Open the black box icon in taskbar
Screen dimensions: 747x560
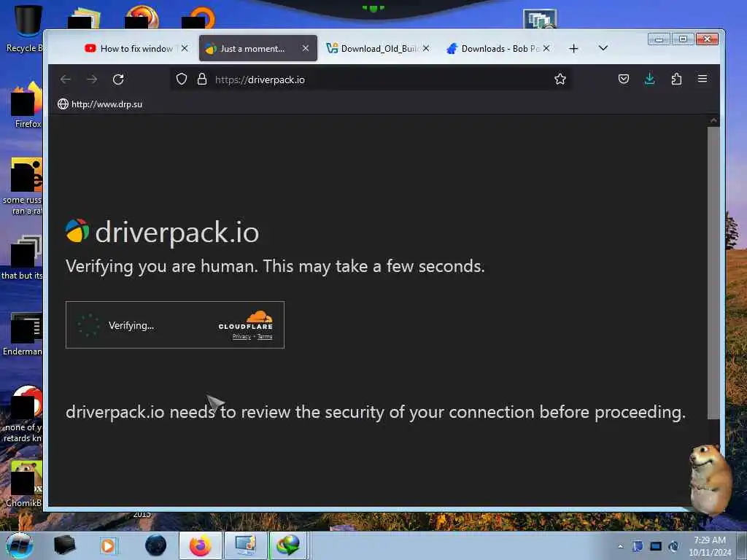coord(65,545)
